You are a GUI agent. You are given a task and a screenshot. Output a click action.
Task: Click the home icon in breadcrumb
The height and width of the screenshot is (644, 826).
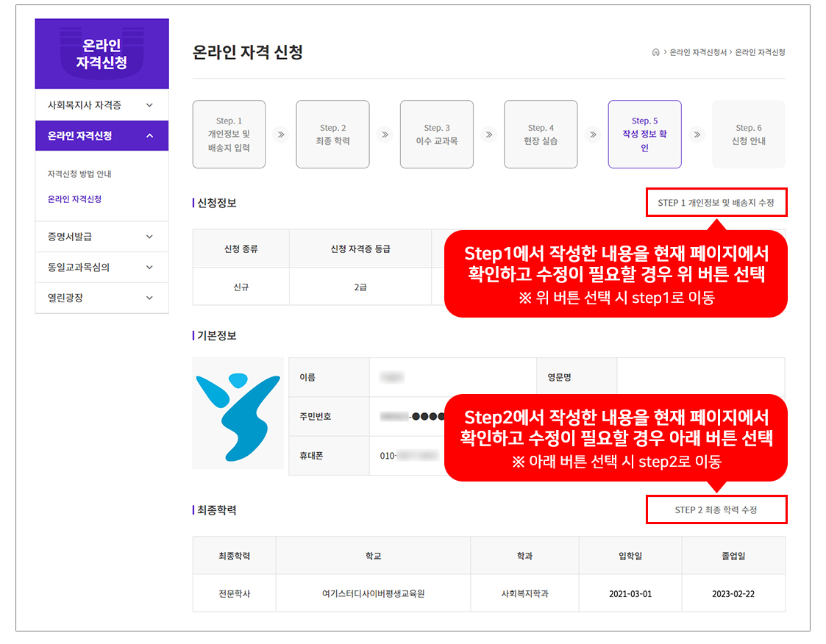(655, 53)
